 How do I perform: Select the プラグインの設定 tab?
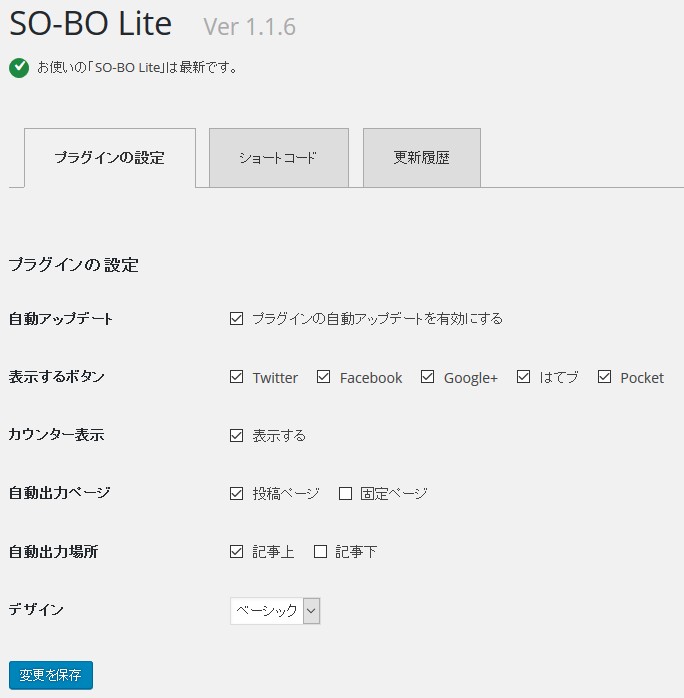(109, 158)
